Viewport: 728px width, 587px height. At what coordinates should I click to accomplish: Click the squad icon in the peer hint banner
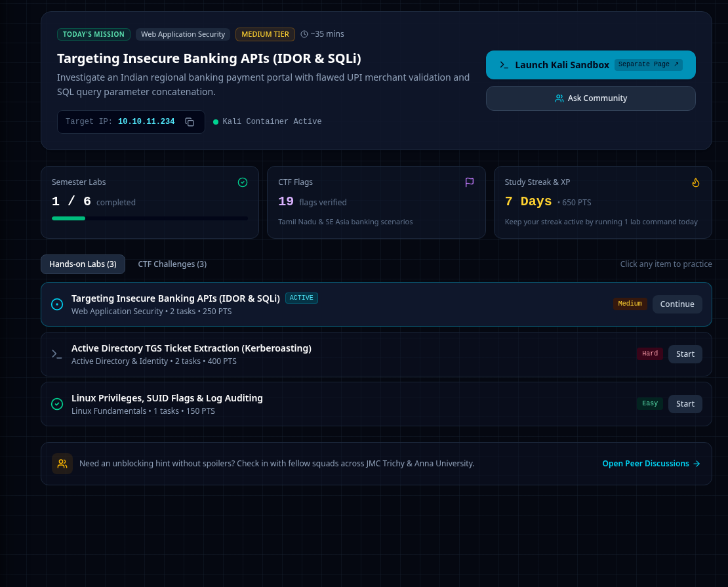(62, 464)
